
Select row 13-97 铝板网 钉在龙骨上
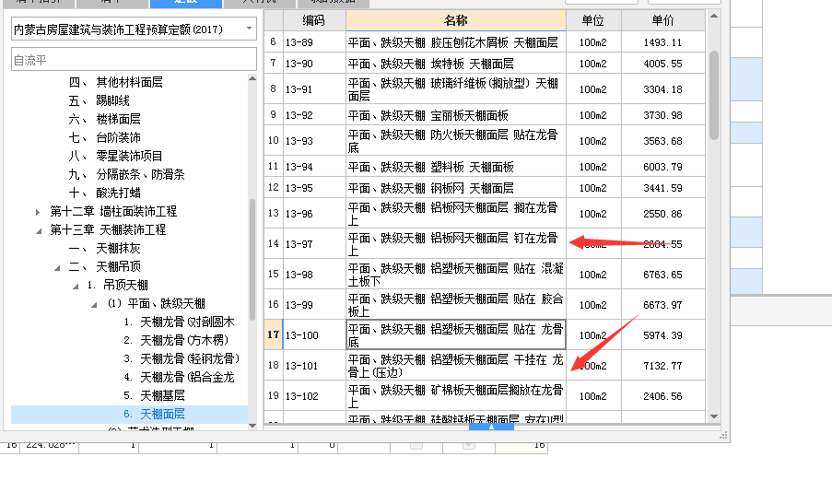coord(485,243)
